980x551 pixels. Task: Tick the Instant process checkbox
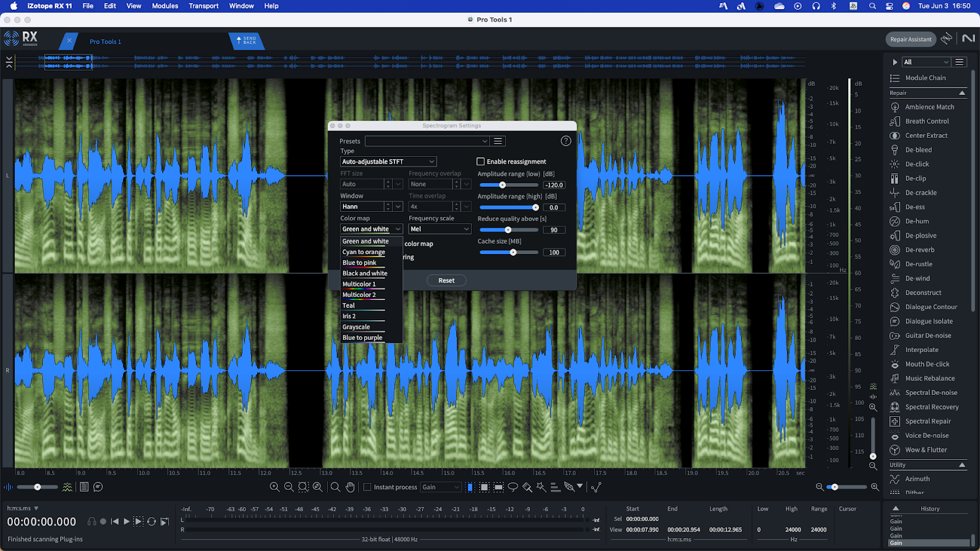(x=367, y=487)
